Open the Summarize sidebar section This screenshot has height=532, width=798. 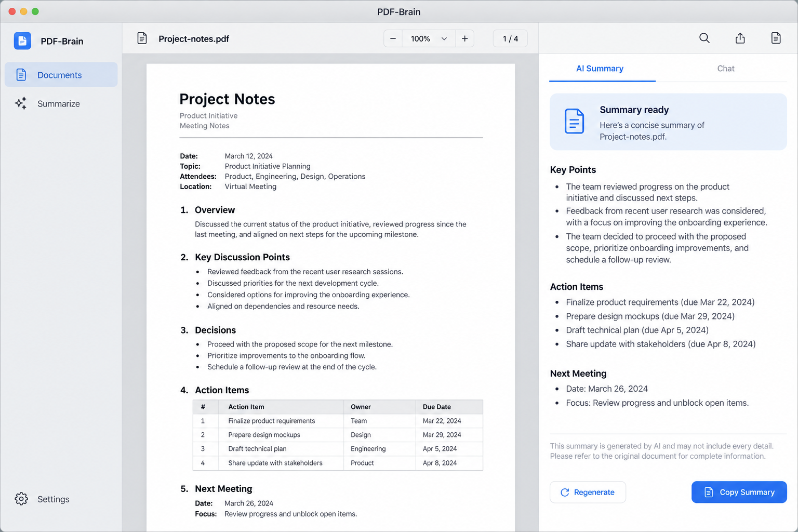(61, 103)
